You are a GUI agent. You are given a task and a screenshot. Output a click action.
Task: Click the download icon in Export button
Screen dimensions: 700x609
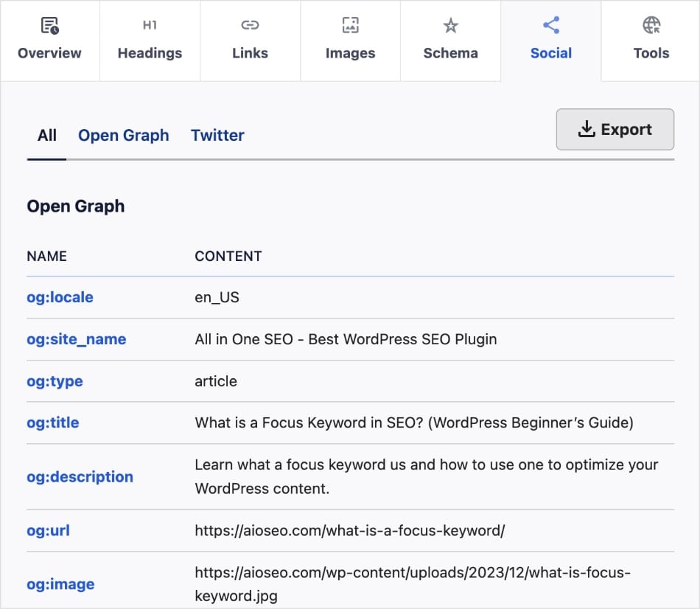[x=587, y=130]
